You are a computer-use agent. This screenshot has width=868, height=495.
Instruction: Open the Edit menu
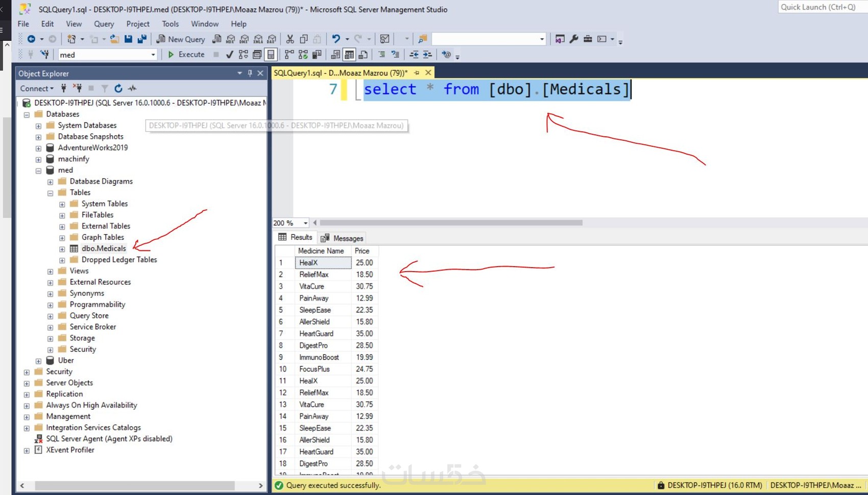(x=47, y=24)
